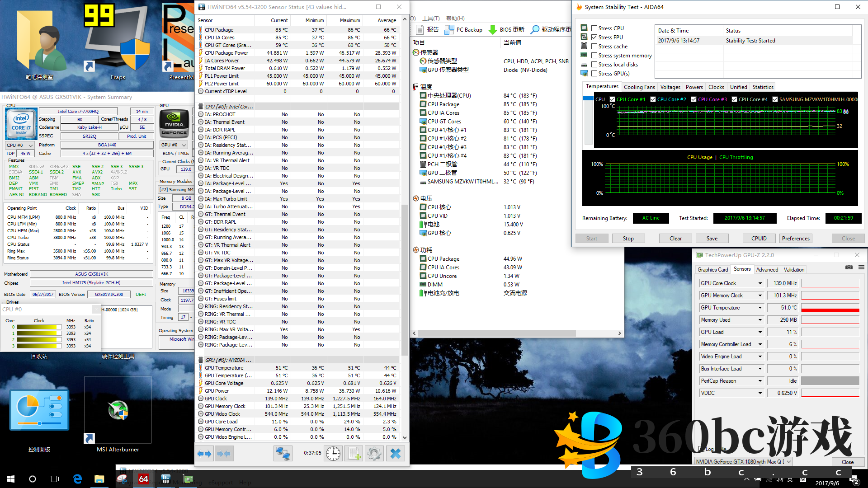This screenshot has width=868, height=488.
Task: Toggle CPU Core #3 graph checkbox
Action: [x=694, y=99]
